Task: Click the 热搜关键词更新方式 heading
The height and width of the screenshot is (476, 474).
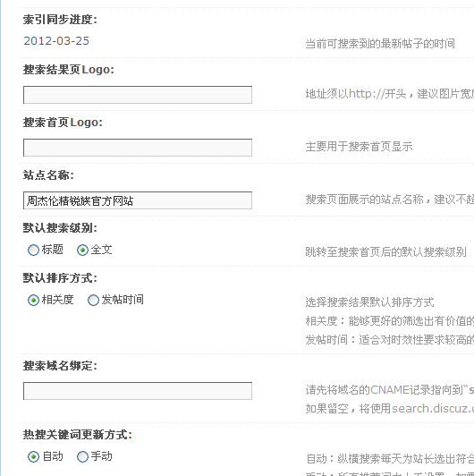Action: (78, 435)
